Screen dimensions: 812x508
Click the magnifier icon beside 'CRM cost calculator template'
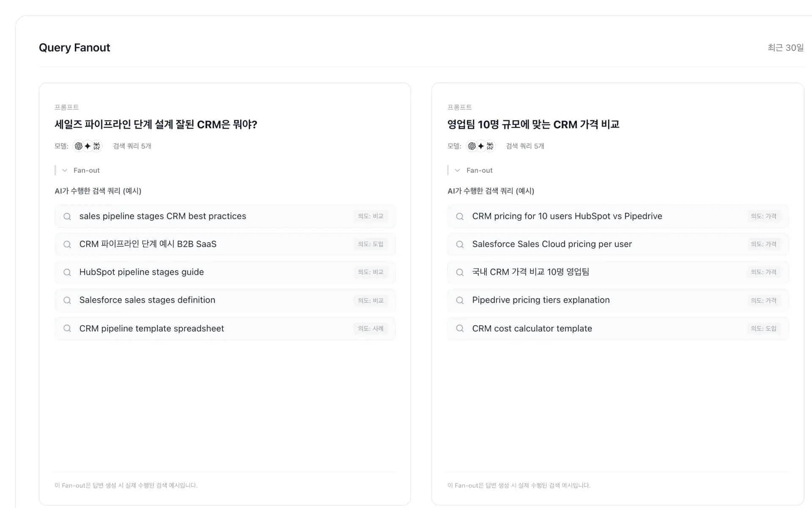(x=460, y=329)
